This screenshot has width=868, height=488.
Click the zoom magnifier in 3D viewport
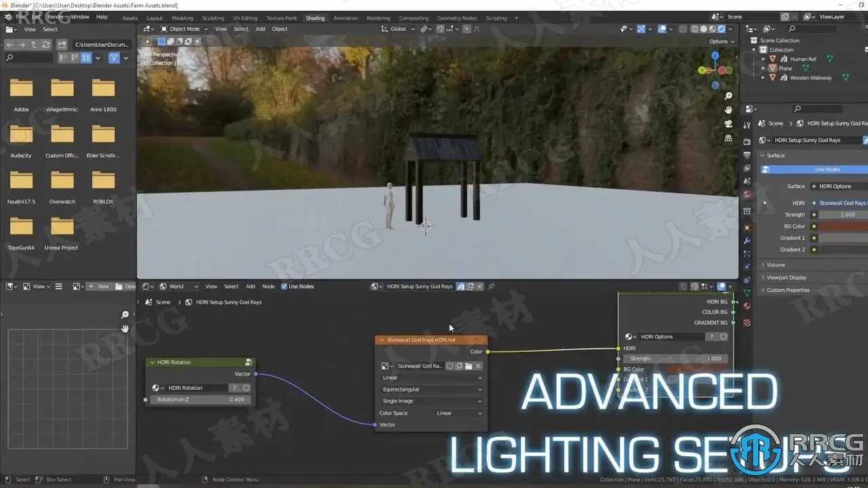click(x=728, y=96)
